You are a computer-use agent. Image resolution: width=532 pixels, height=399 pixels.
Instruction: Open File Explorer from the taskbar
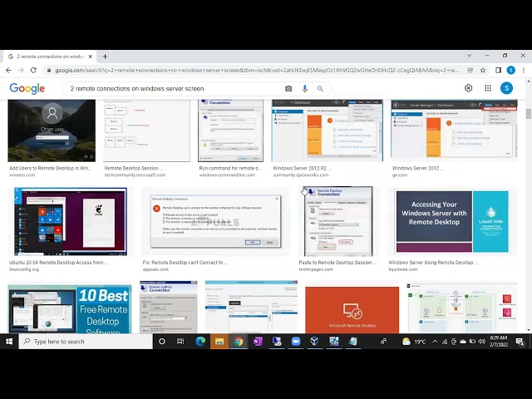[219, 342]
